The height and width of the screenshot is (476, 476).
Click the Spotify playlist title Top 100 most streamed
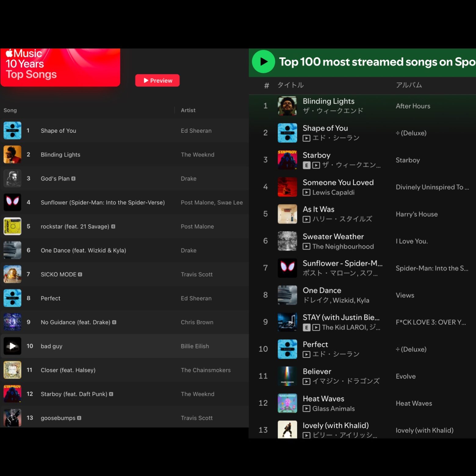(377, 62)
